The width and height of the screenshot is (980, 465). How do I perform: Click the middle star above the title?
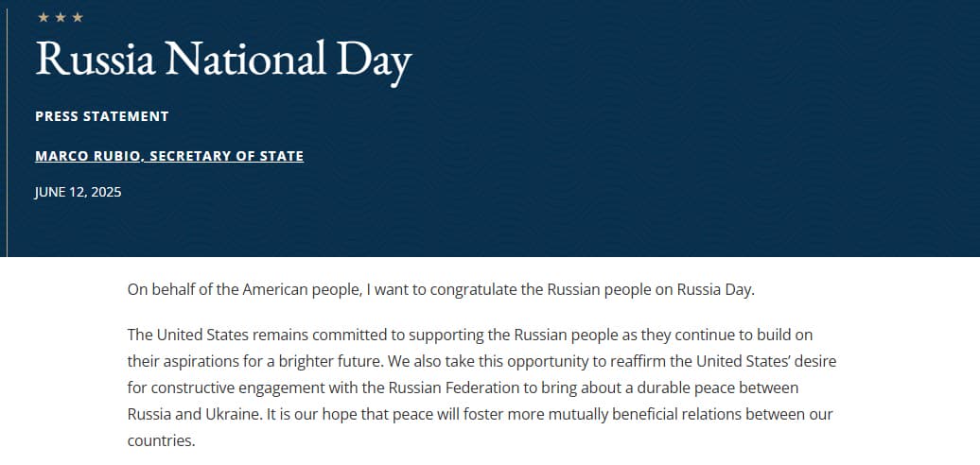coord(61,17)
